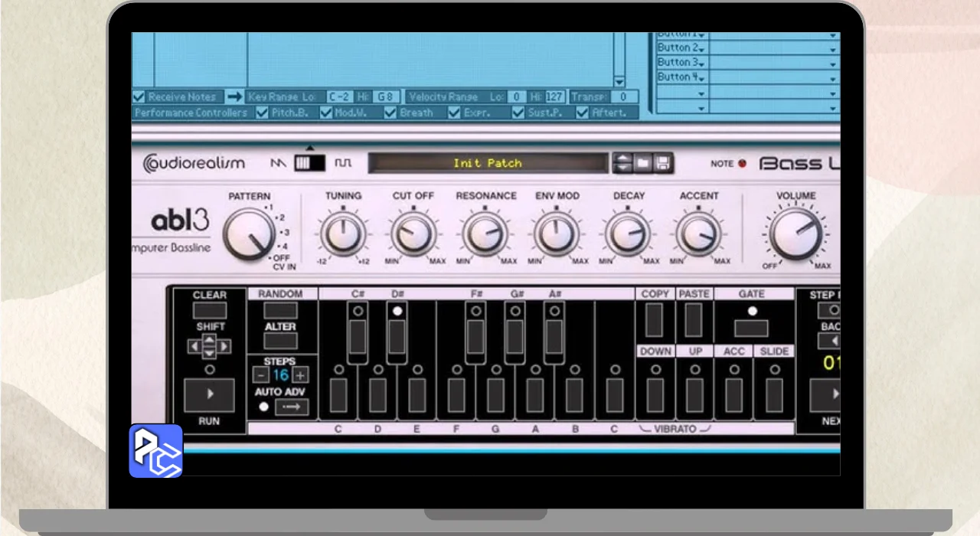Select the D note key

pos(377,395)
